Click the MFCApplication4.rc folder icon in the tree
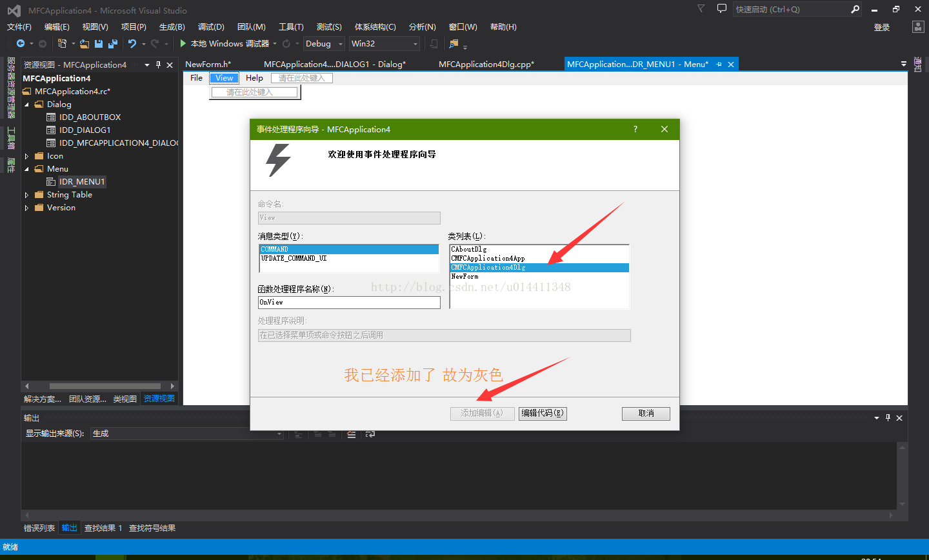929x560 pixels. pyautogui.click(x=27, y=91)
